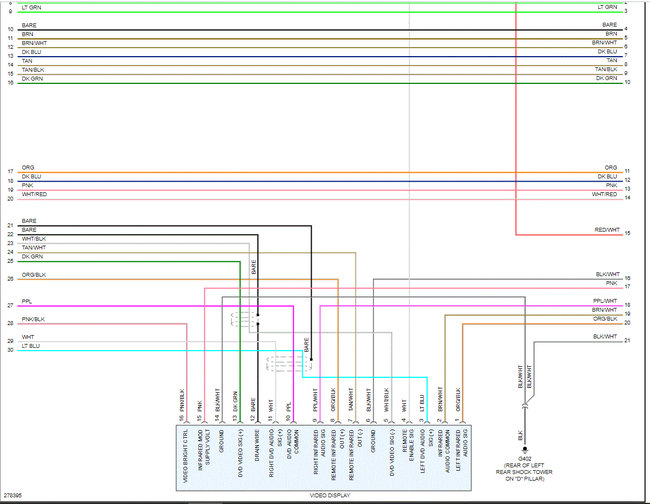Select the TAN/WHT label at wire 24
The image size is (650, 504).
(34, 247)
